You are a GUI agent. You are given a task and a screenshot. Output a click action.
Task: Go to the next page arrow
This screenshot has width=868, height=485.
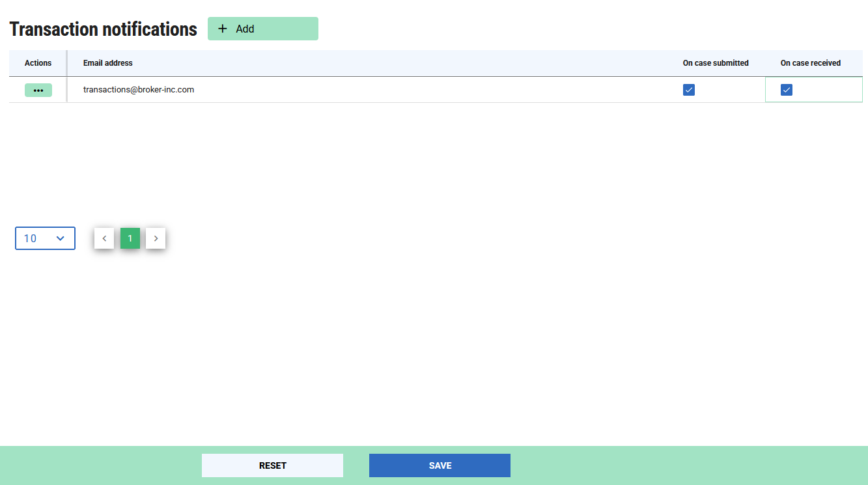coord(156,238)
